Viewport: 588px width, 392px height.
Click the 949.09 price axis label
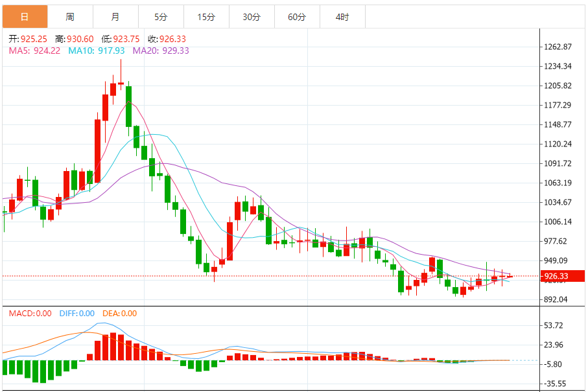556,260
